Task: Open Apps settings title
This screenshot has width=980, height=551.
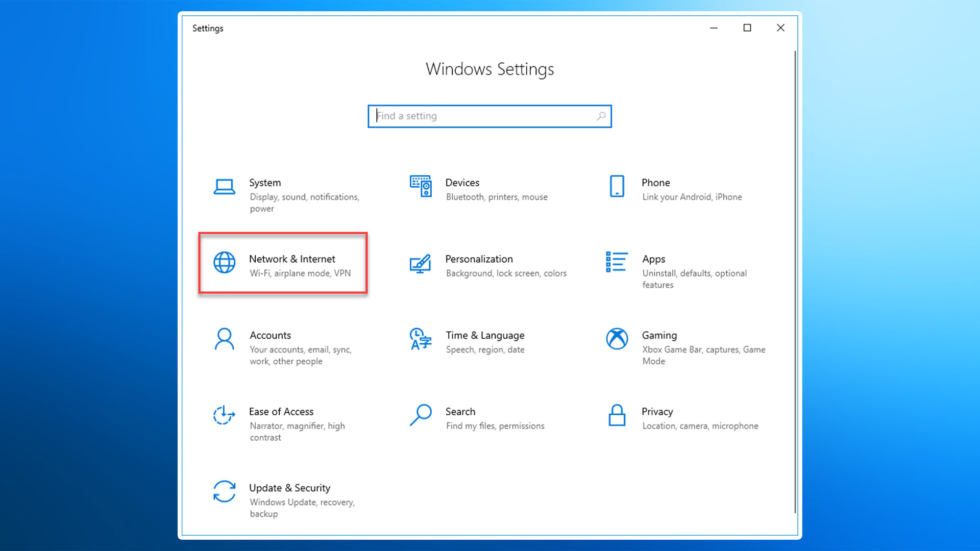Action: tap(654, 259)
